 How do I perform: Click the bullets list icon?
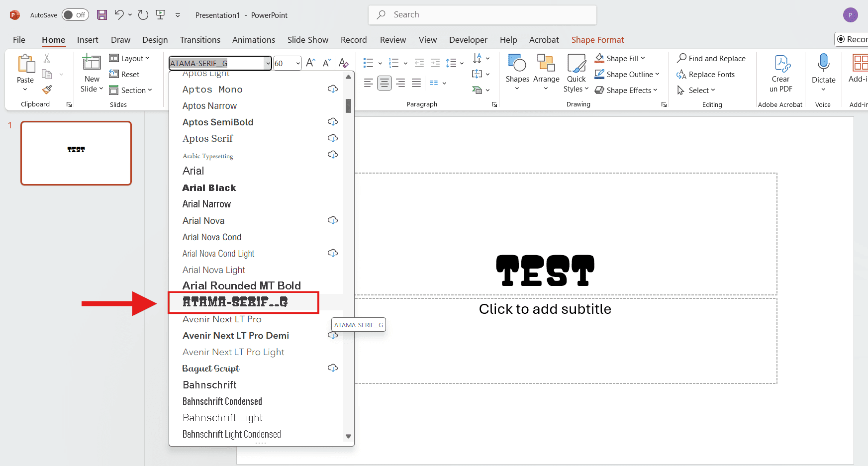[x=368, y=63]
